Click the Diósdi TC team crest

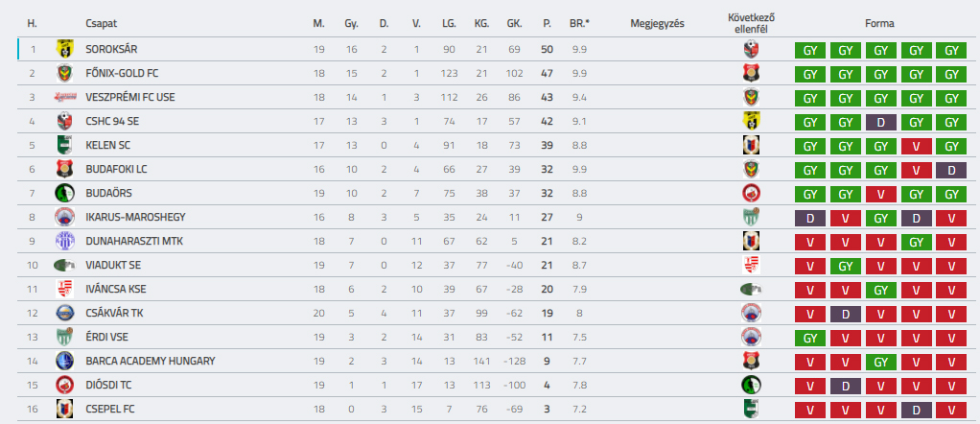[x=64, y=385]
